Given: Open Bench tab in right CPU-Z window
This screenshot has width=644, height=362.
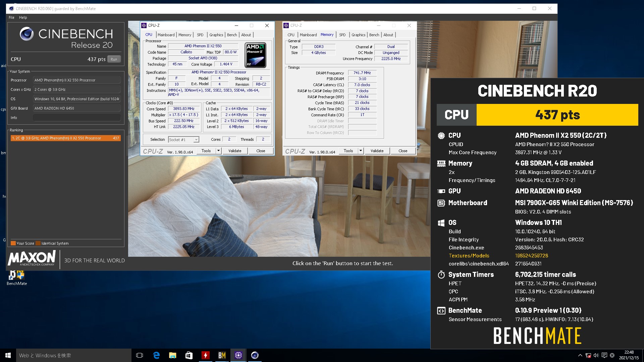Looking at the screenshot, I should point(374,35).
